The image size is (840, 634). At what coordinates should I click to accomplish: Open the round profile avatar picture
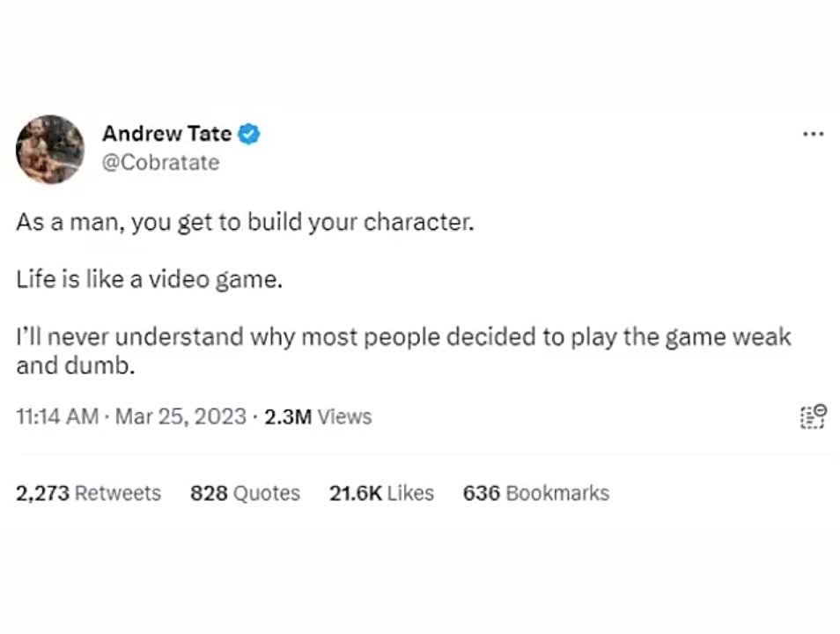50,150
